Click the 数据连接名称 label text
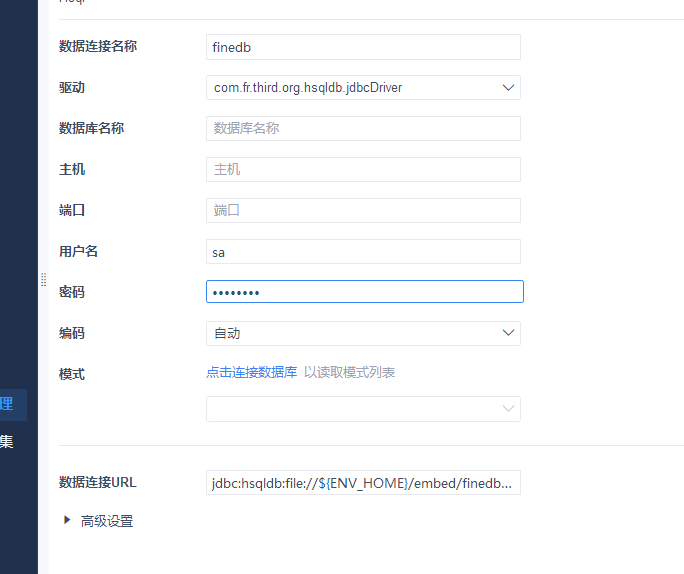684x574 pixels. (98, 46)
